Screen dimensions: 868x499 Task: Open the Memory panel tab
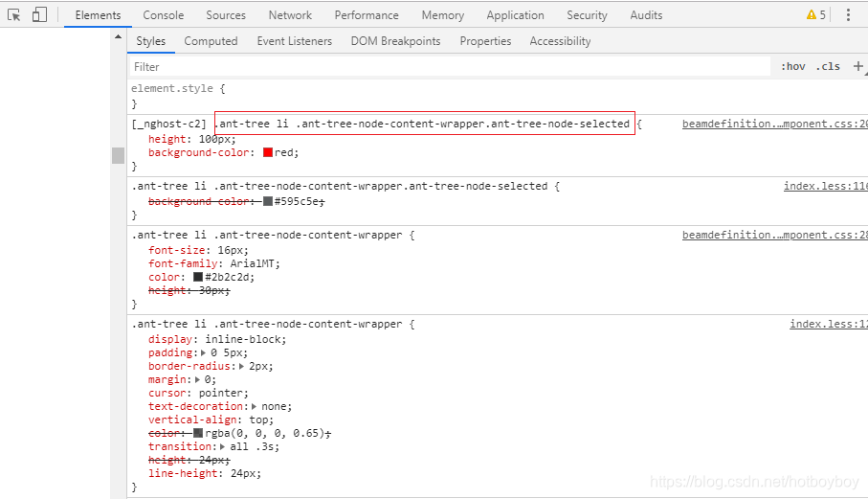pyautogui.click(x=443, y=15)
